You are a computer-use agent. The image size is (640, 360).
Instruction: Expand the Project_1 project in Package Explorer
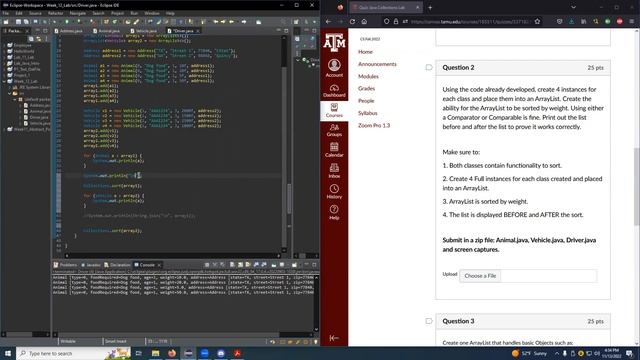pos(4,75)
